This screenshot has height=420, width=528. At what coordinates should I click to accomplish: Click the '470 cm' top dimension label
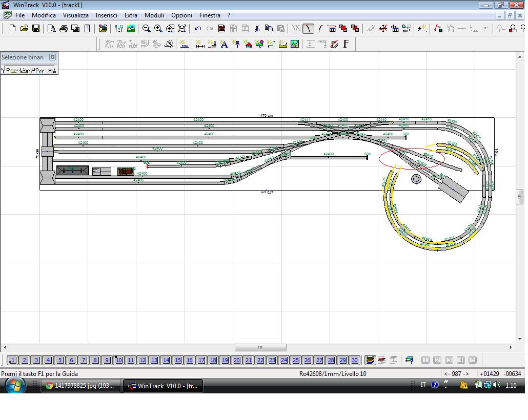(x=267, y=115)
